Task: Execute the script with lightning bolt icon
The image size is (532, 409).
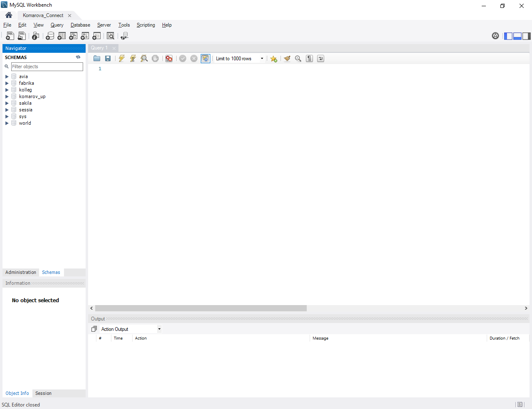Action: [122, 59]
